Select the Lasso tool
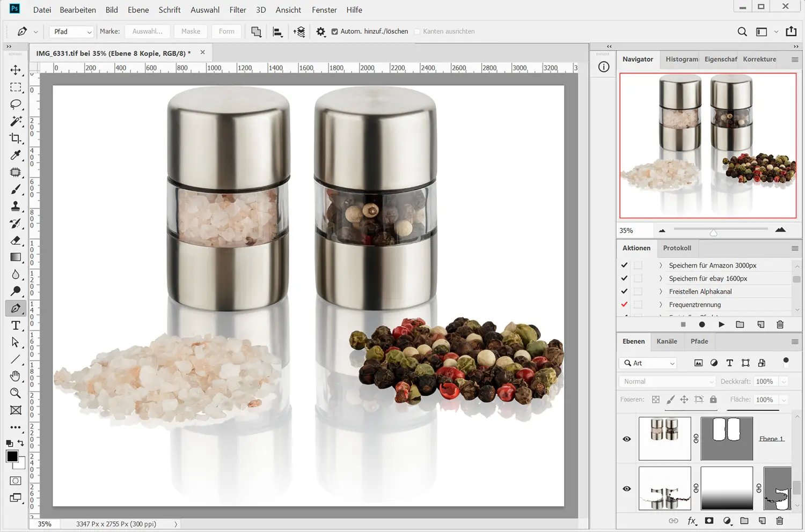The height and width of the screenshot is (532, 805). 16,104
